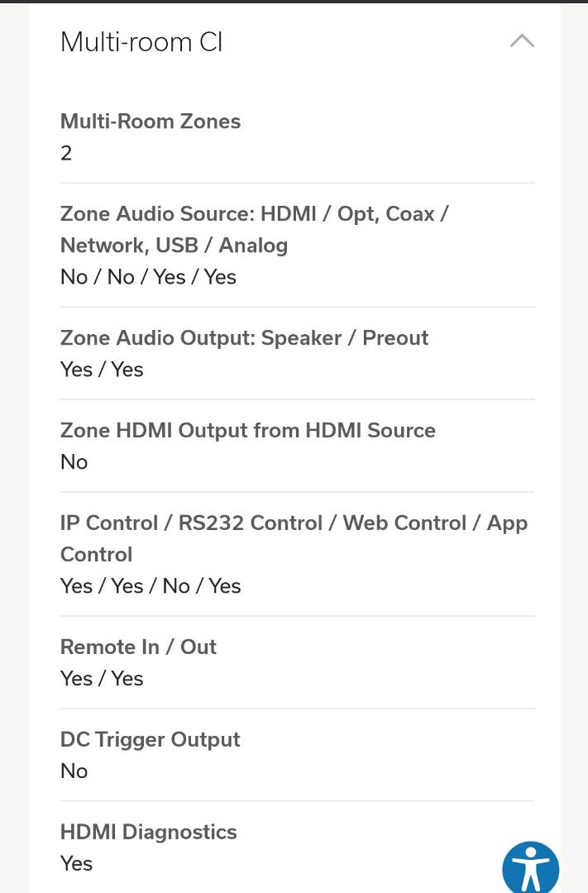Image resolution: width=588 pixels, height=893 pixels.
Task: Select the Zone Audio Source spec label
Action: point(255,230)
